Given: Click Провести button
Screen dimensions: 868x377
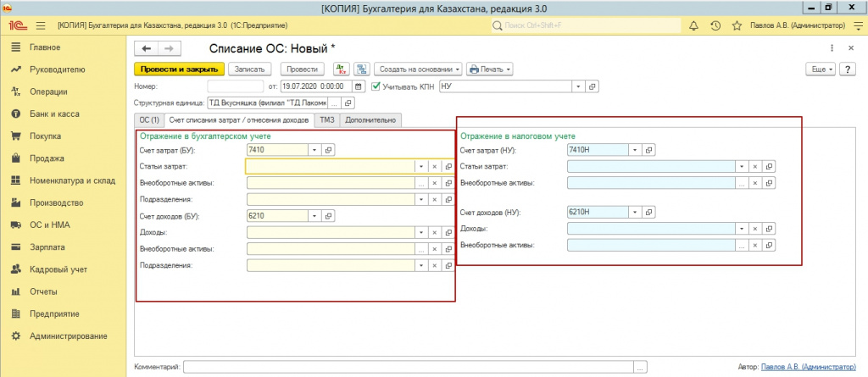Looking at the screenshot, I should [303, 69].
